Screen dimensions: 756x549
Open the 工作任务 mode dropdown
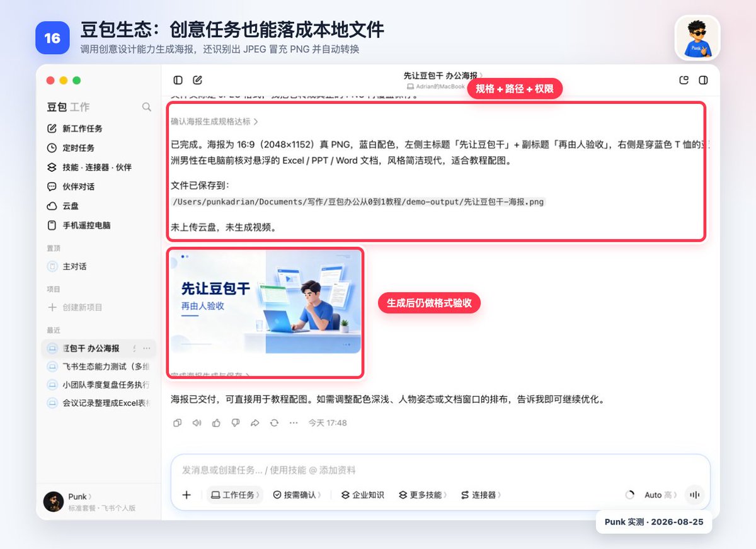[x=236, y=495]
